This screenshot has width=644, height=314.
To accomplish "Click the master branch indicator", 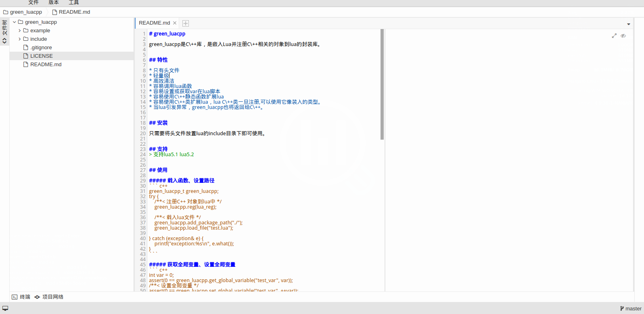I will click(x=631, y=309).
